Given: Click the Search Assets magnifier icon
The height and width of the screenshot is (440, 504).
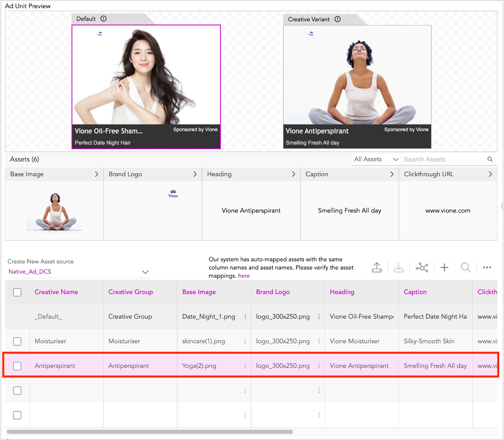Looking at the screenshot, I should 490,159.
